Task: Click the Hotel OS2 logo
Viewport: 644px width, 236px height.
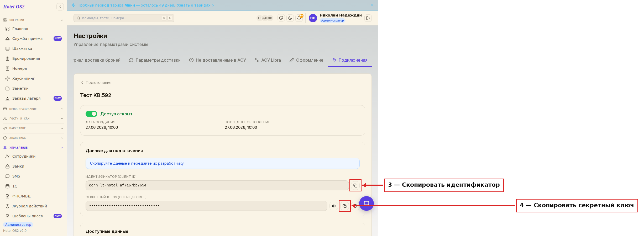Action: (x=14, y=7)
